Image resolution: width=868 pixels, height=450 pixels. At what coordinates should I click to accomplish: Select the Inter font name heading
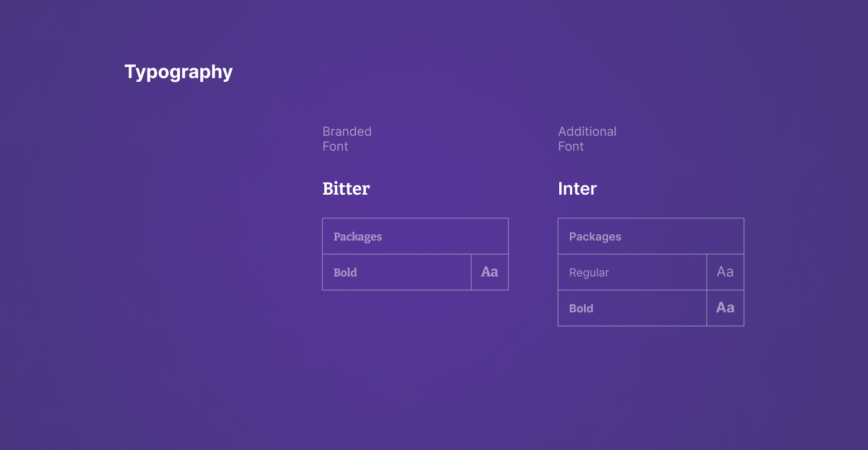(577, 188)
